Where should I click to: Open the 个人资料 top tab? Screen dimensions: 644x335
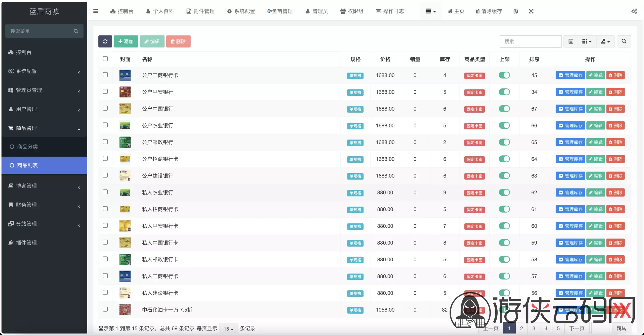(160, 11)
